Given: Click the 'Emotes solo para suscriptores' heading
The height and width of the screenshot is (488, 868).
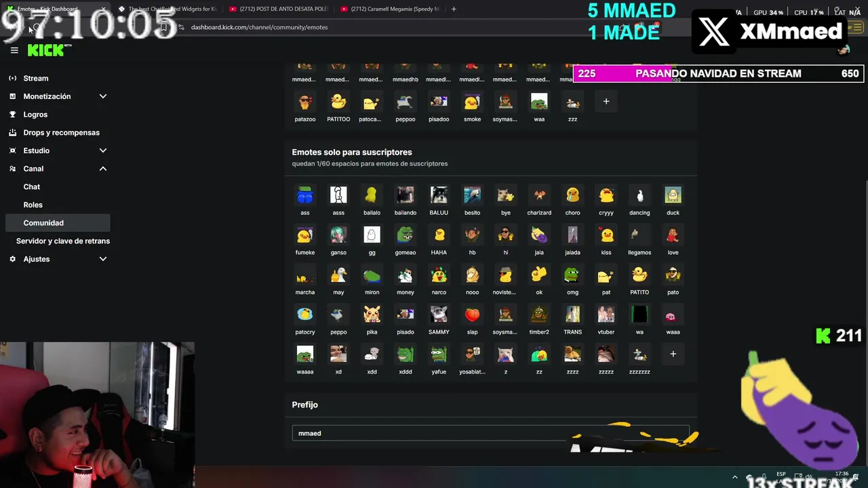Looking at the screenshot, I should point(352,152).
